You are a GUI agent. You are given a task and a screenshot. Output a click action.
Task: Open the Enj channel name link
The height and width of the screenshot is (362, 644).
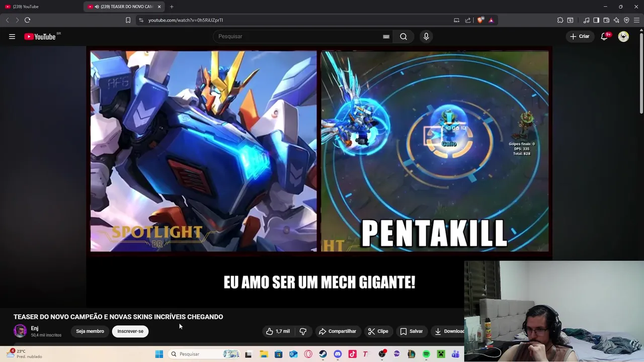click(35, 328)
